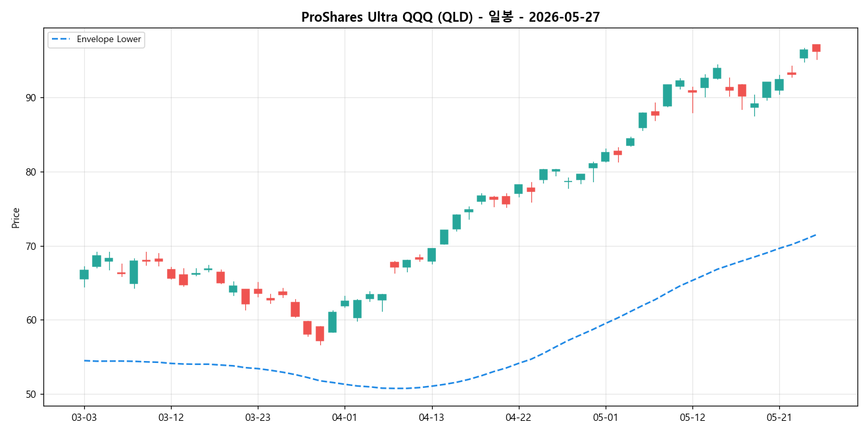This screenshot has height=434, width=868.
Task: Click the x-axis date 04-13
Action: point(431,418)
